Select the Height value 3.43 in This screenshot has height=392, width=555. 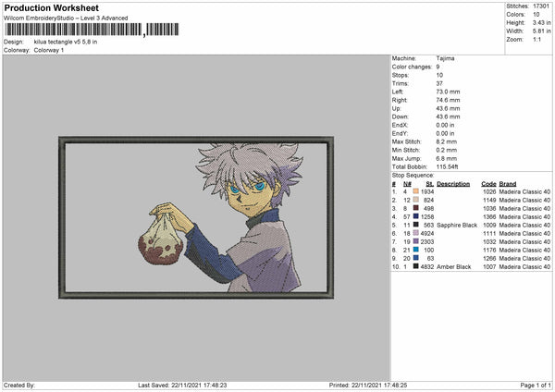coord(541,22)
